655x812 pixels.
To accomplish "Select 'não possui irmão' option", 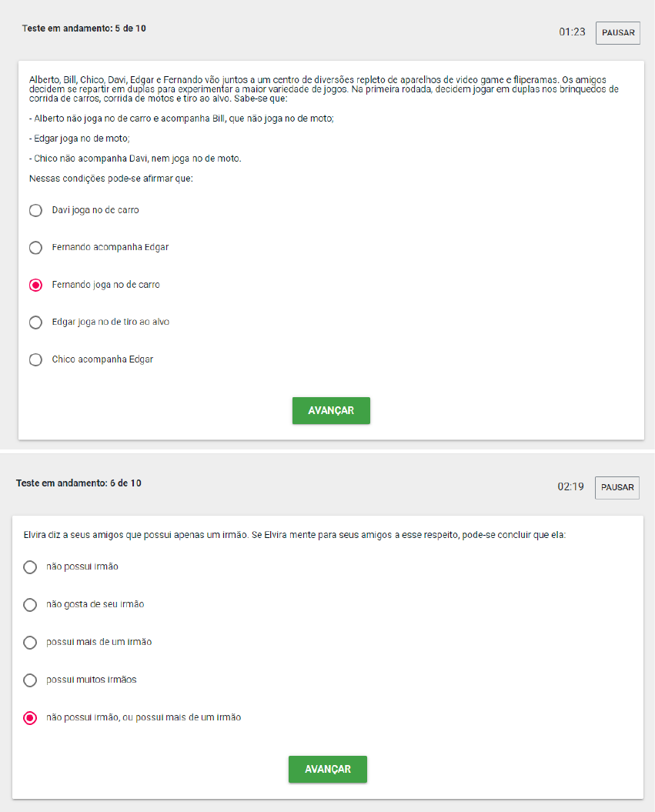I will [x=30, y=567].
